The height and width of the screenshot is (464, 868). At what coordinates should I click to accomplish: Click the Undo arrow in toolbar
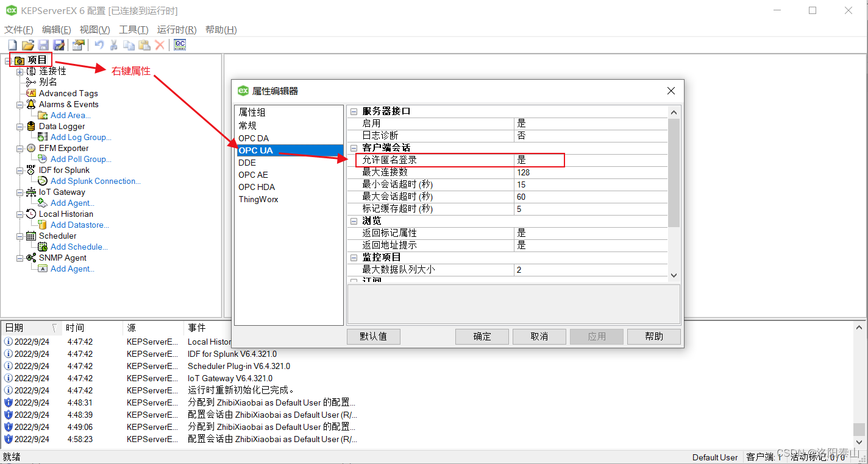pyautogui.click(x=99, y=44)
